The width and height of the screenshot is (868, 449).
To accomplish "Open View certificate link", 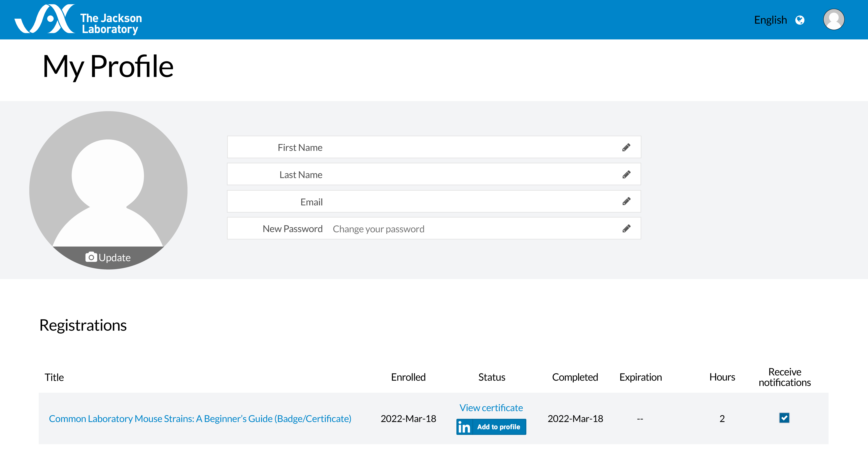I will pos(491,408).
